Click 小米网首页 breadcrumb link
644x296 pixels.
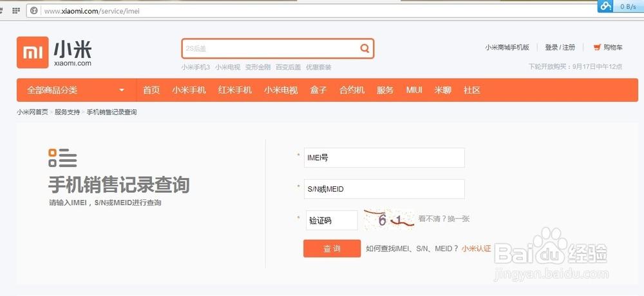[x=32, y=112]
